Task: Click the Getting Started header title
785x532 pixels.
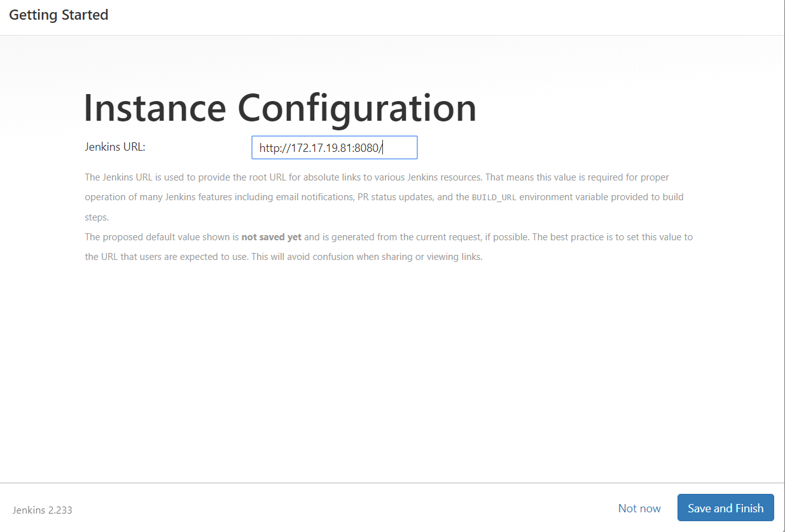Action: 59,15
